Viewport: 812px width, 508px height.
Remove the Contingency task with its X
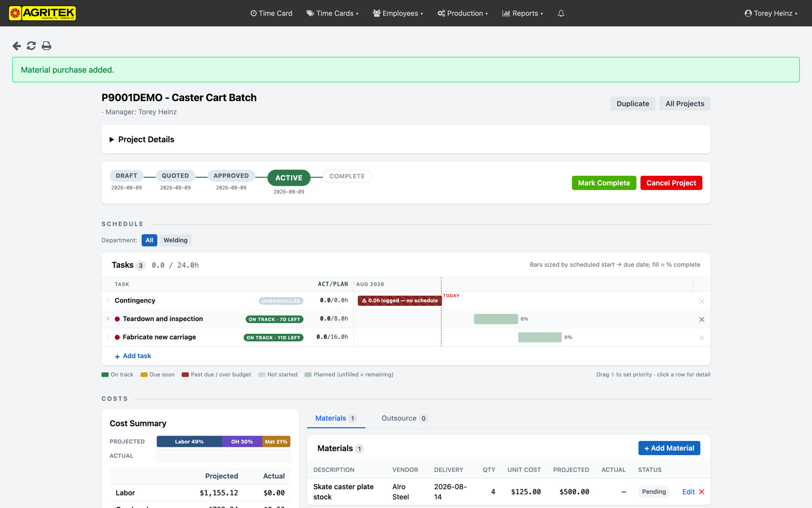click(x=702, y=301)
